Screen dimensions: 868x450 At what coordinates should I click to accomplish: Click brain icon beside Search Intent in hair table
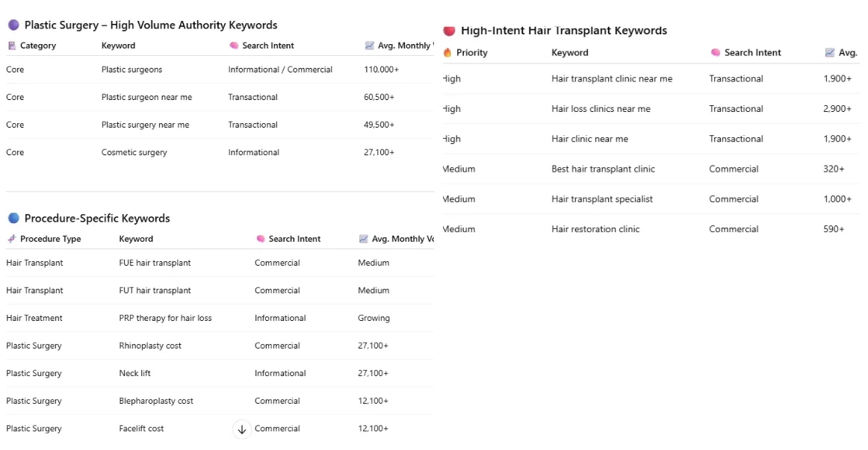716,52
